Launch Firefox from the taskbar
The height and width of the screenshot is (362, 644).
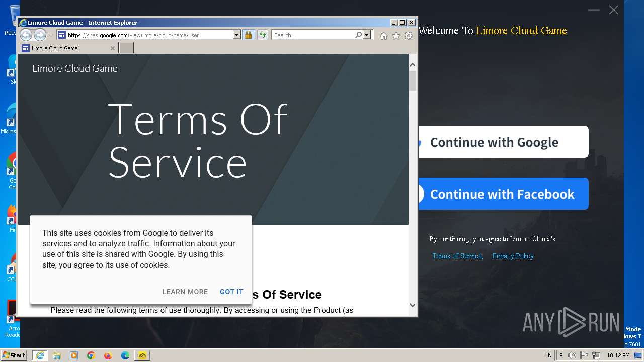tap(108, 355)
